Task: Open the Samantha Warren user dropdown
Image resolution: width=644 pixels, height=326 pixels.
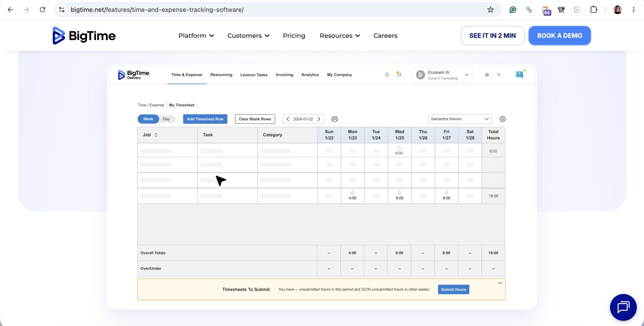Action: pos(460,119)
